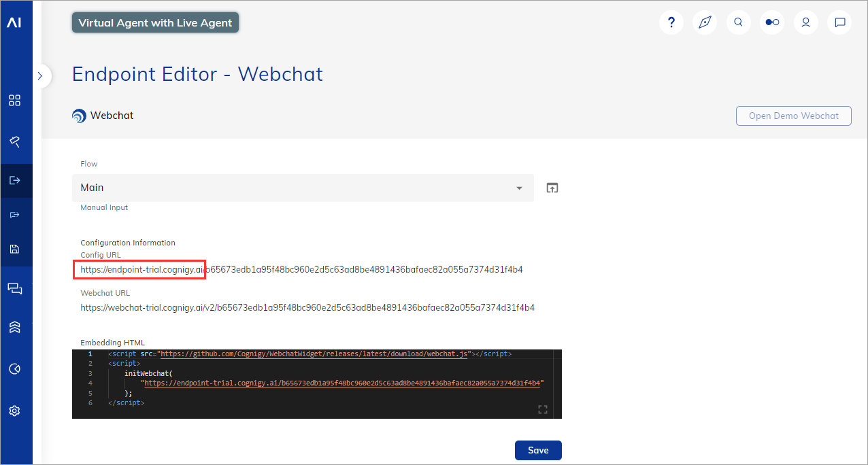
Task: Click the Endpoint Editor - Webchat heading
Action: (197, 74)
